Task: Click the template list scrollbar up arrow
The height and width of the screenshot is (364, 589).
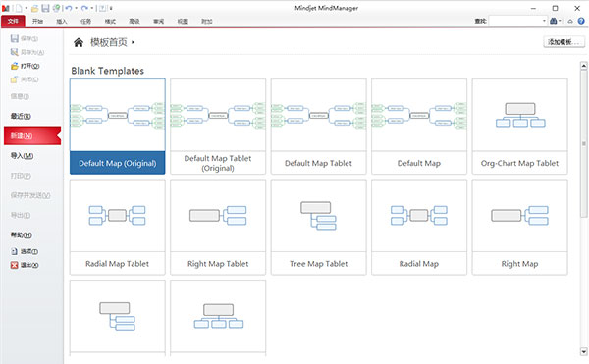Action: point(584,66)
